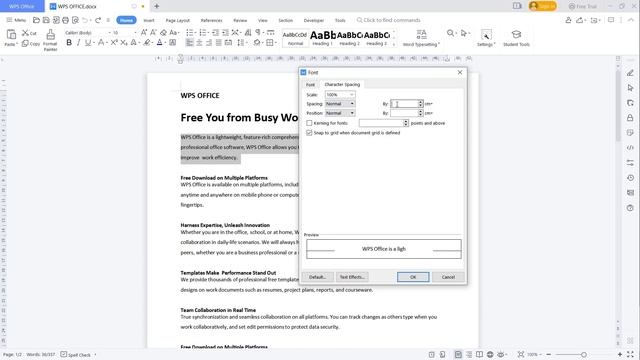
Task: Open the font name dropdown Calibri (Body)
Action: click(109, 33)
